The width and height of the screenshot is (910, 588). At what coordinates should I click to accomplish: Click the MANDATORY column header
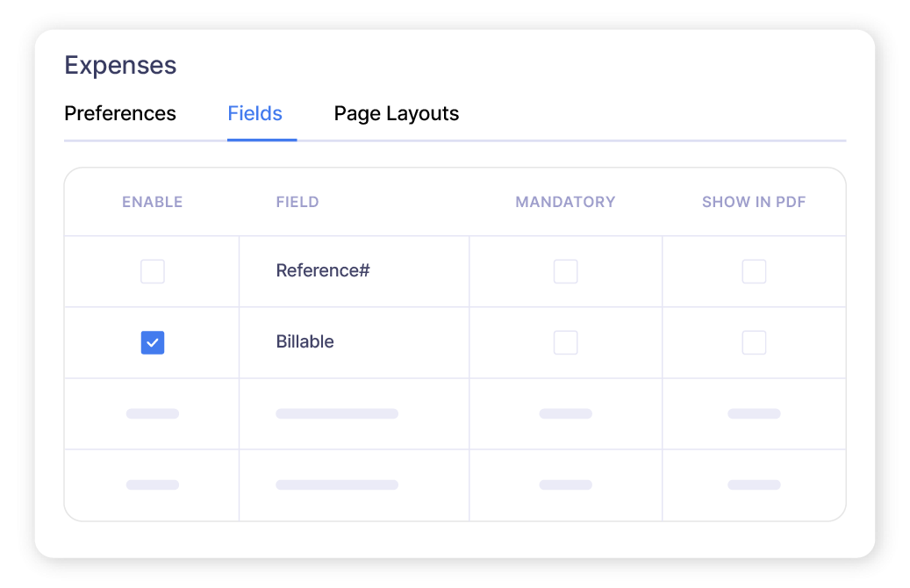(x=565, y=201)
